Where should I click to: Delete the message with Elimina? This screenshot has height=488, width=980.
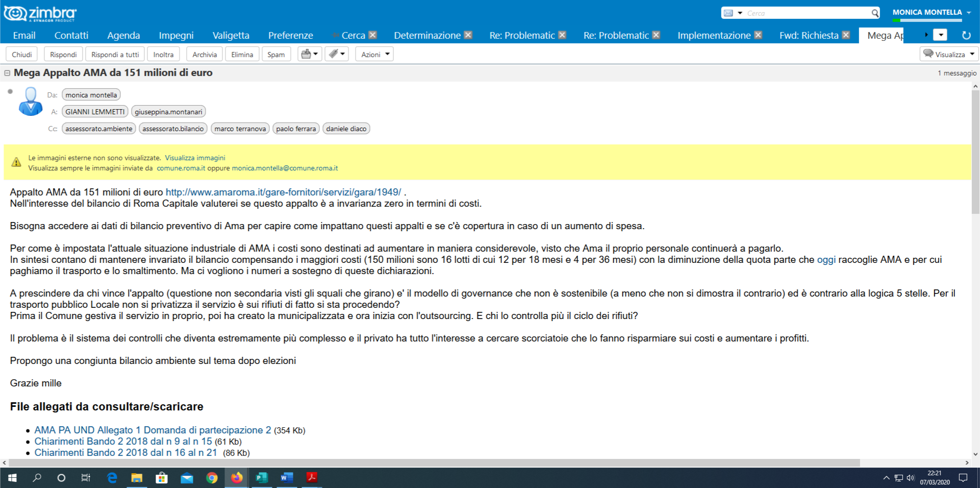pos(242,54)
